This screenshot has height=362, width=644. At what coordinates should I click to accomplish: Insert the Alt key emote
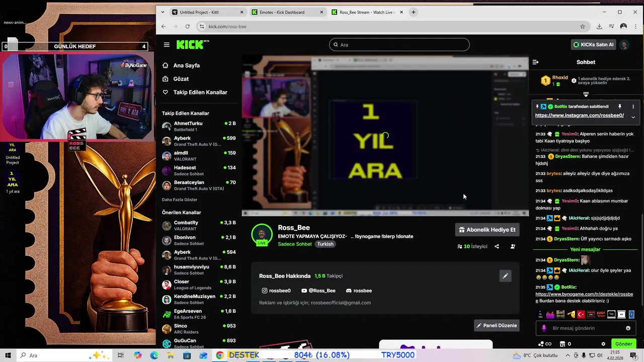click(x=621, y=314)
